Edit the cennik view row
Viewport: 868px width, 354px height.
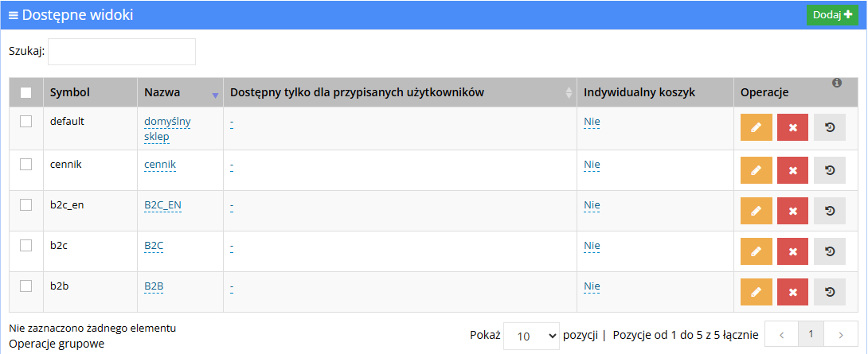tap(757, 170)
